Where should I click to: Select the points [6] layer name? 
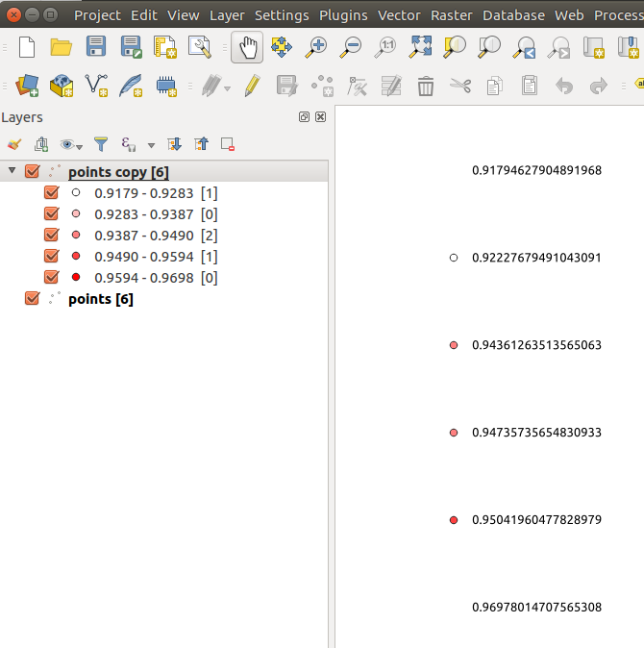point(101,299)
